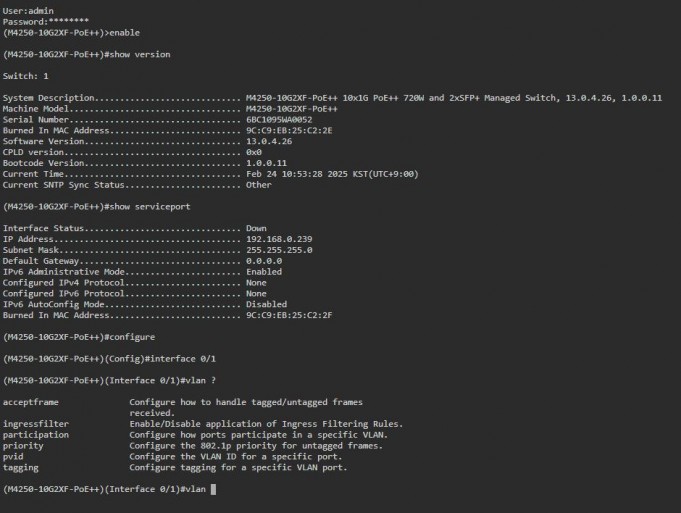Click the cursor block after final 'vlan' prompt
681x513 pixels.
pyautogui.click(x=213, y=489)
